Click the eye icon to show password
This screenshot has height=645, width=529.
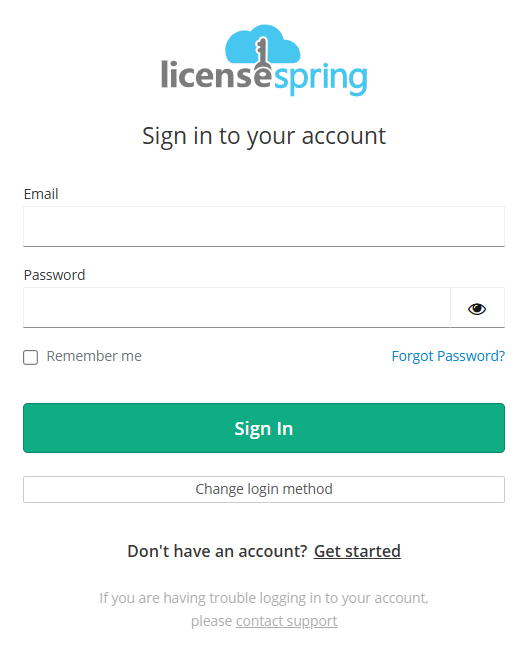(x=477, y=309)
